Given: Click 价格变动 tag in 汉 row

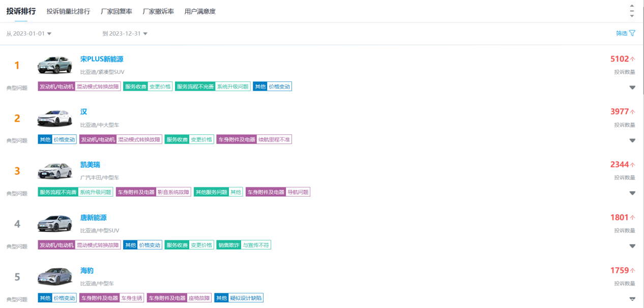Looking at the screenshot, I should (x=64, y=139).
